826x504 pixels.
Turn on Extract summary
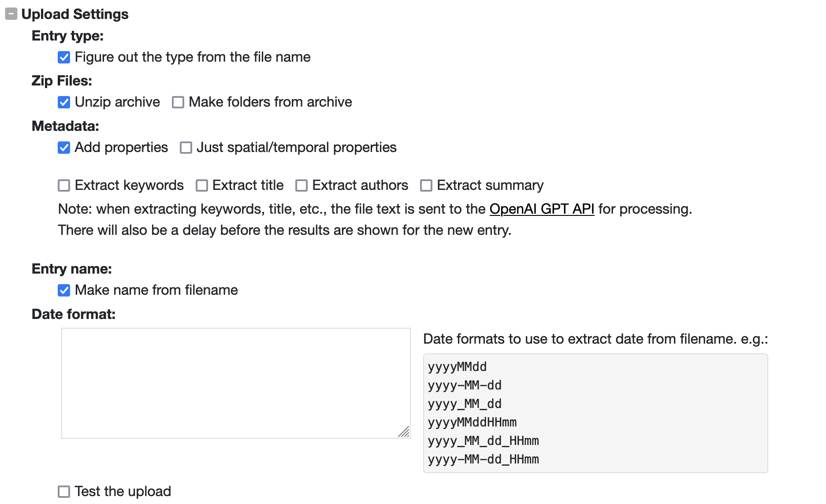click(x=426, y=185)
